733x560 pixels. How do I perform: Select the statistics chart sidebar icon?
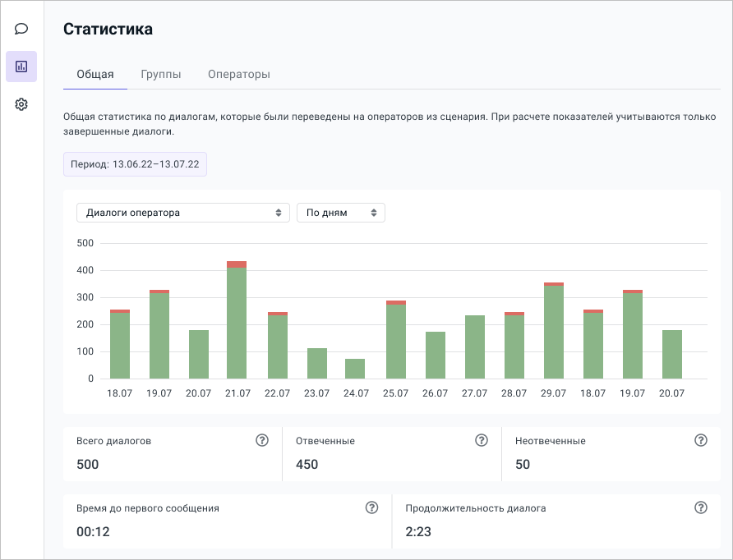pyautogui.click(x=21, y=67)
